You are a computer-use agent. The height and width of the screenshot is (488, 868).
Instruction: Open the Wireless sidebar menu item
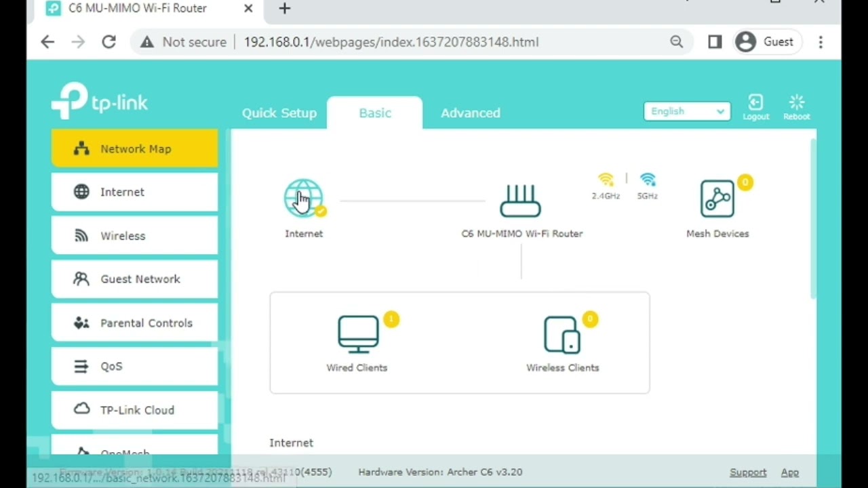135,236
